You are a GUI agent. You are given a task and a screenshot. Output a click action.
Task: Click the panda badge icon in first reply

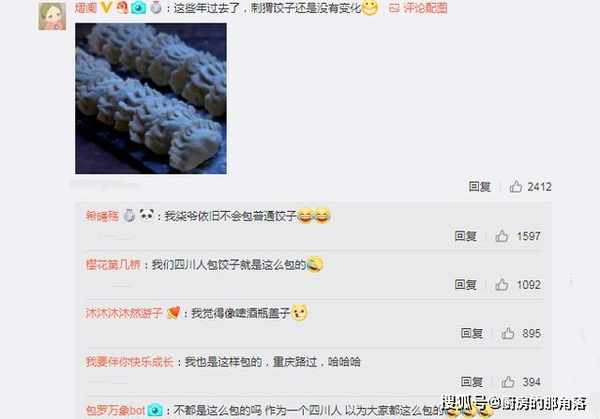(147, 215)
